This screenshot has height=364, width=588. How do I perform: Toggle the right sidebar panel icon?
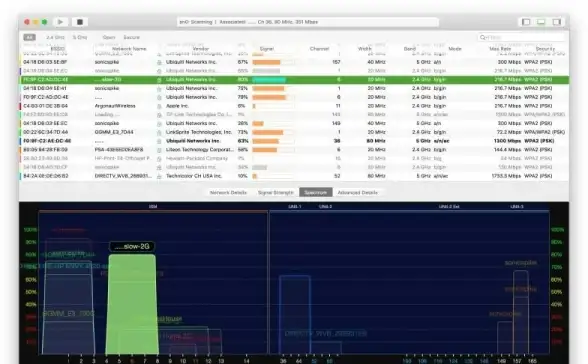(x=557, y=22)
